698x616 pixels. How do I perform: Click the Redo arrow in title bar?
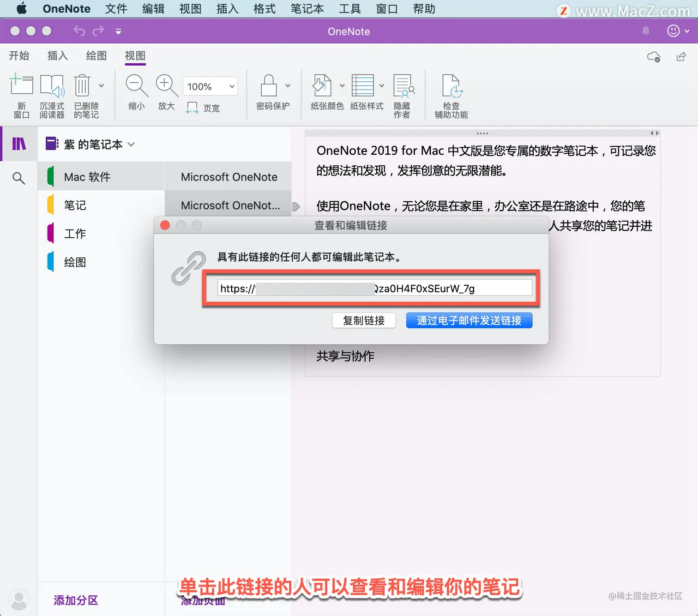(98, 31)
